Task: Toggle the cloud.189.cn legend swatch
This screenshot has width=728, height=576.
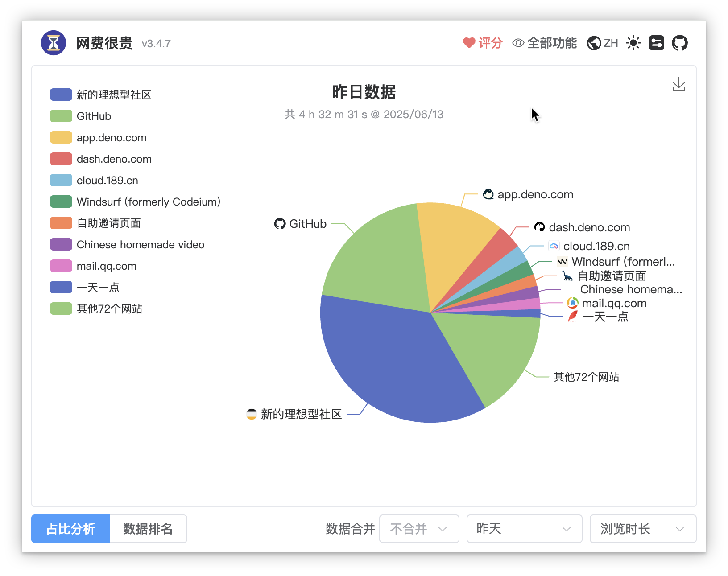Action: tap(61, 180)
